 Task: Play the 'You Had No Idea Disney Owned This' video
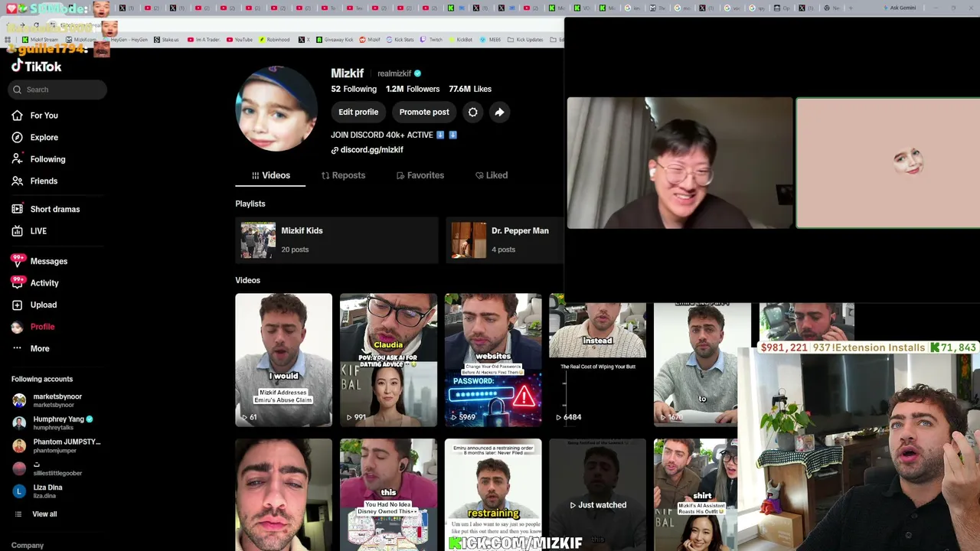(x=388, y=494)
